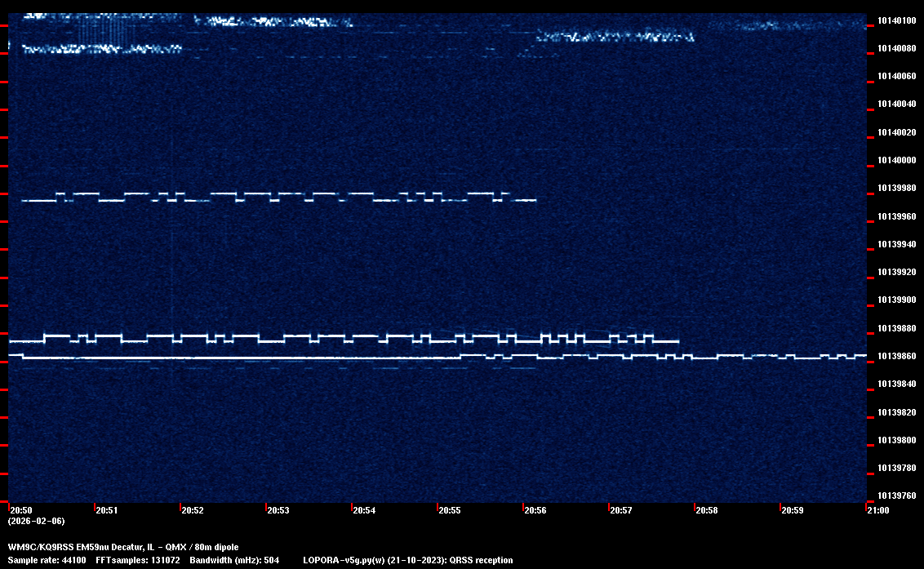Click the Bandwidth (mHz): 504 text
The image size is (924, 569).
[234, 560]
